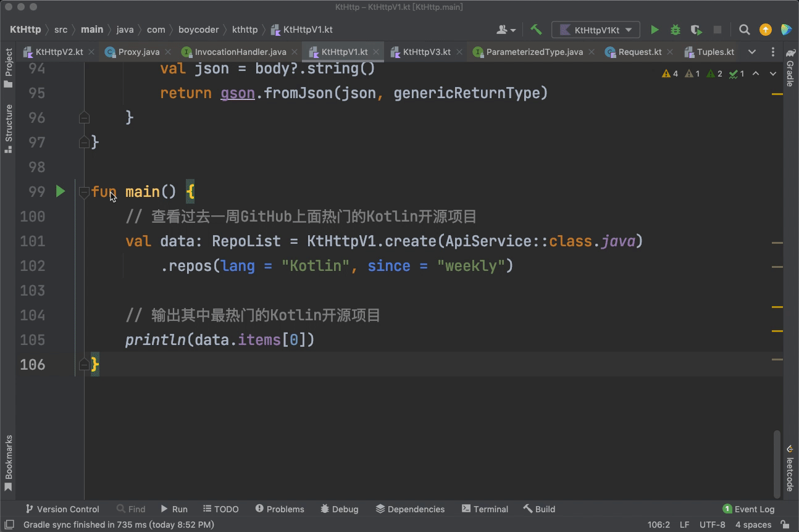
Task: Collapse the main function fold marker
Action: point(85,192)
